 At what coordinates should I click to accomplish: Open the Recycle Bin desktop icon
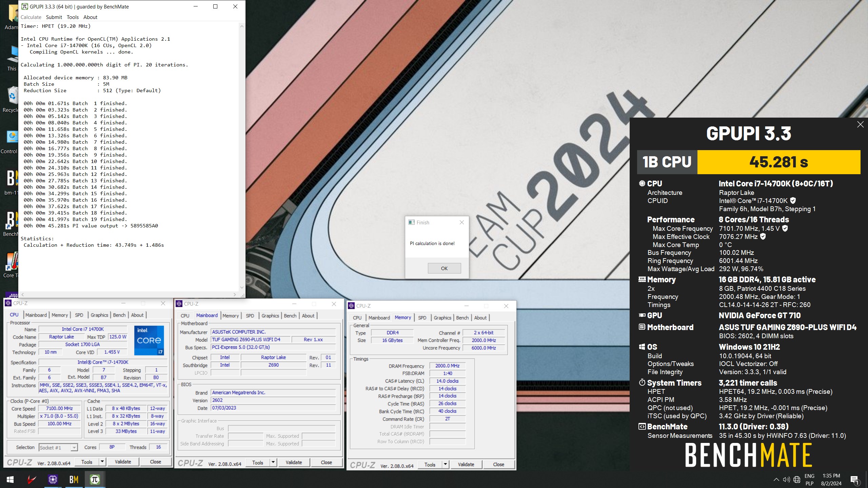10,99
